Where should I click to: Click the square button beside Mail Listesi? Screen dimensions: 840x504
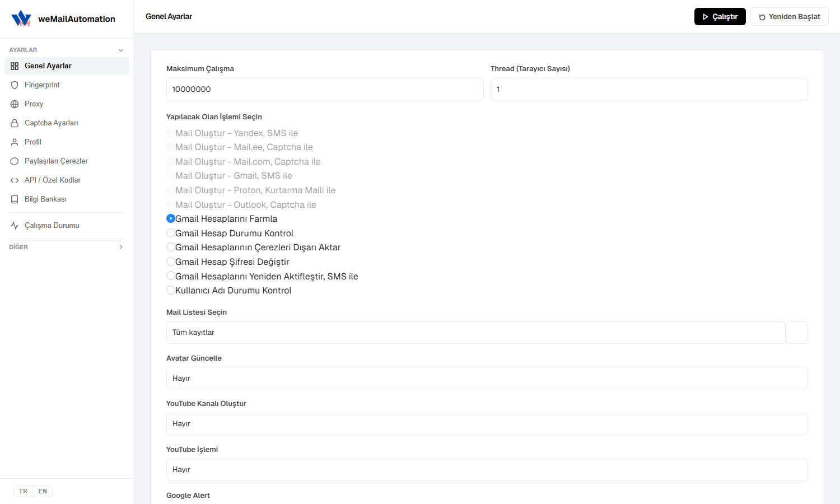pyautogui.click(x=797, y=333)
